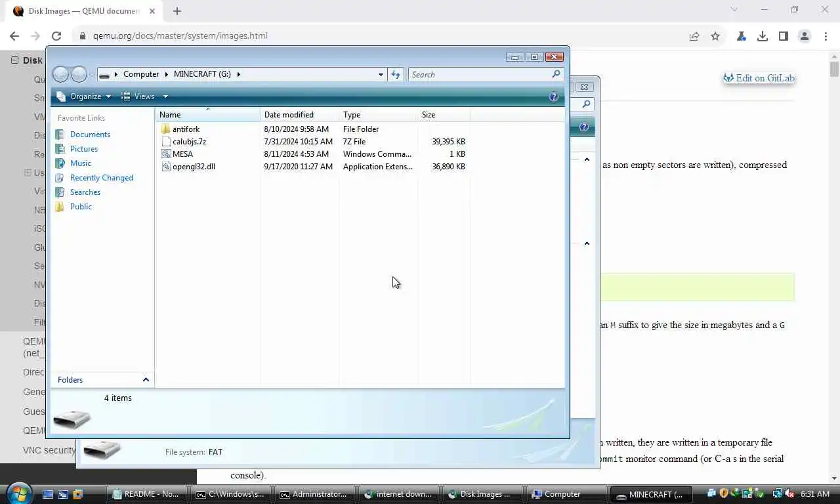Click the network tray icon
840x504 pixels.
(x=778, y=494)
